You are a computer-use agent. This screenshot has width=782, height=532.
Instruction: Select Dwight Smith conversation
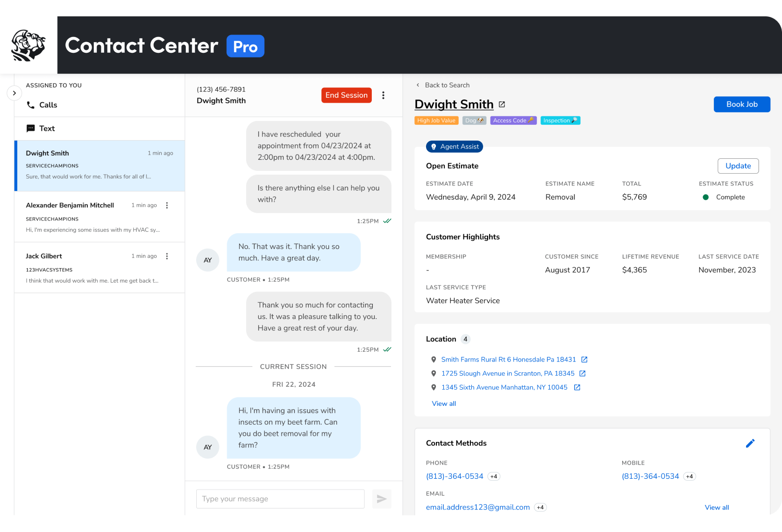point(100,166)
